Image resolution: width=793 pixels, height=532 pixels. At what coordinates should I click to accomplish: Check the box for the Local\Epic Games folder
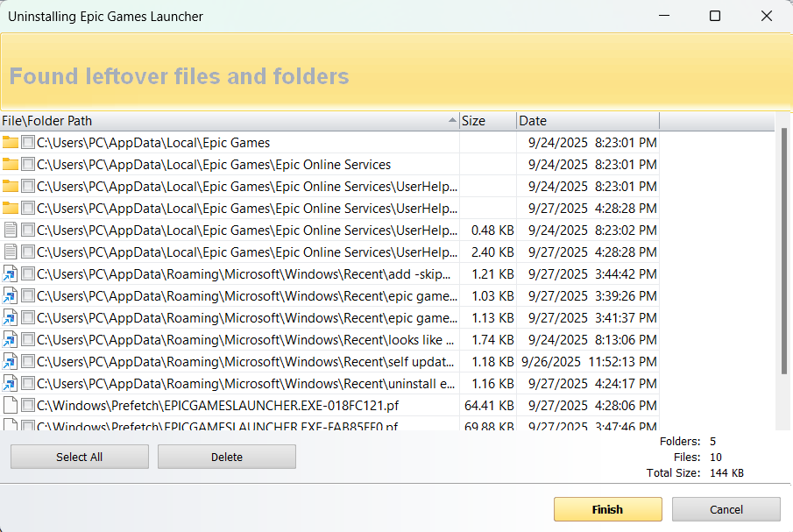coord(28,143)
